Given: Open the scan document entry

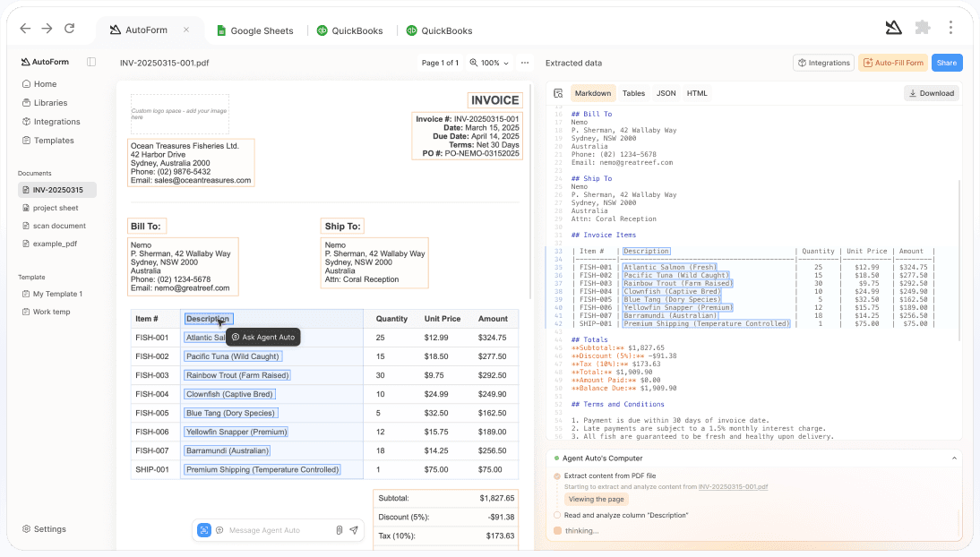Looking at the screenshot, I should pyautogui.click(x=55, y=226).
